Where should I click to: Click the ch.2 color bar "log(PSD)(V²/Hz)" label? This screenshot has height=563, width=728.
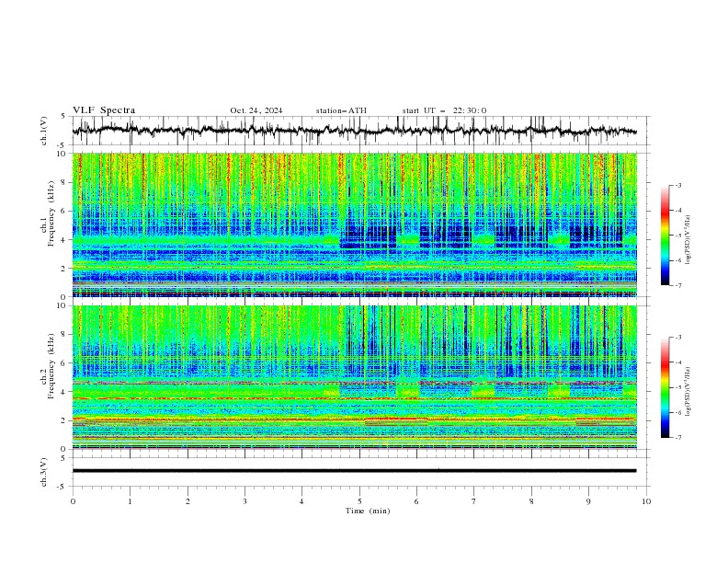[x=689, y=392]
